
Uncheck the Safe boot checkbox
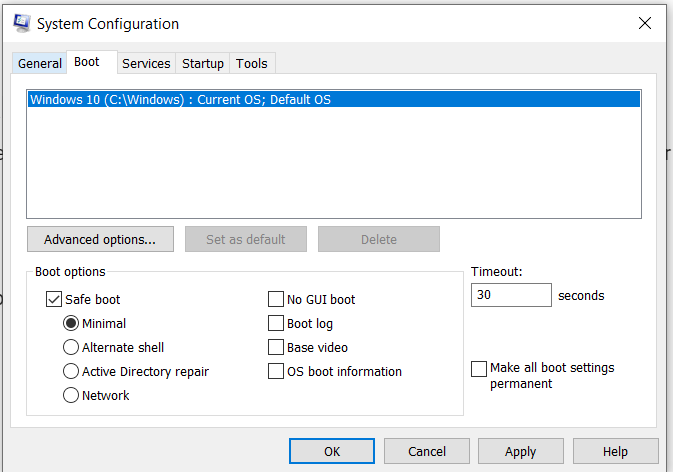click(54, 299)
